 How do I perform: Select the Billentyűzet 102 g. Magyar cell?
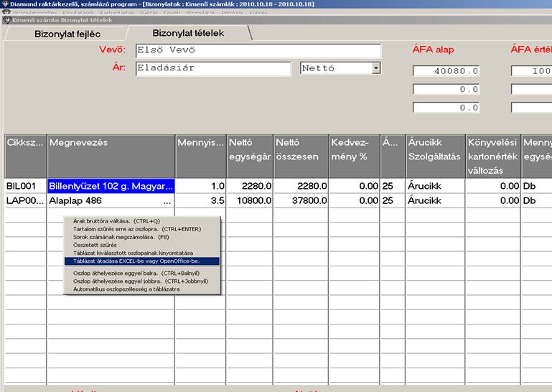[x=111, y=186]
